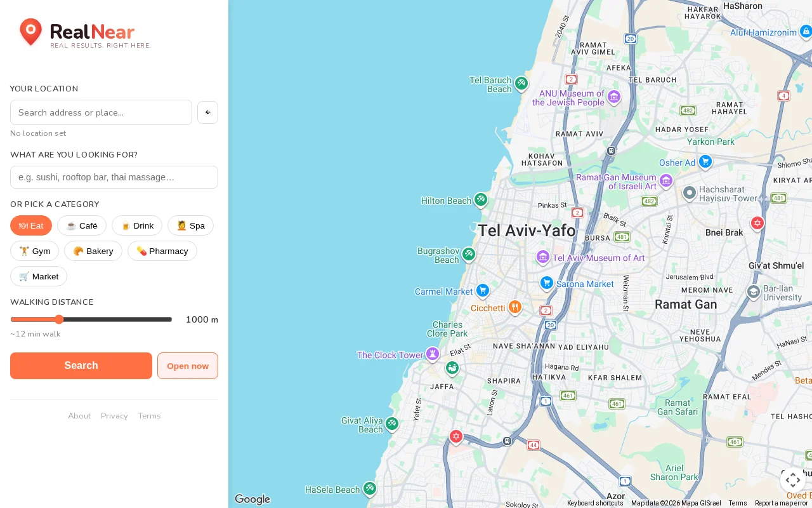This screenshot has height=508, width=812.
Task: Select the Eat category chip
Action: tap(31, 225)
